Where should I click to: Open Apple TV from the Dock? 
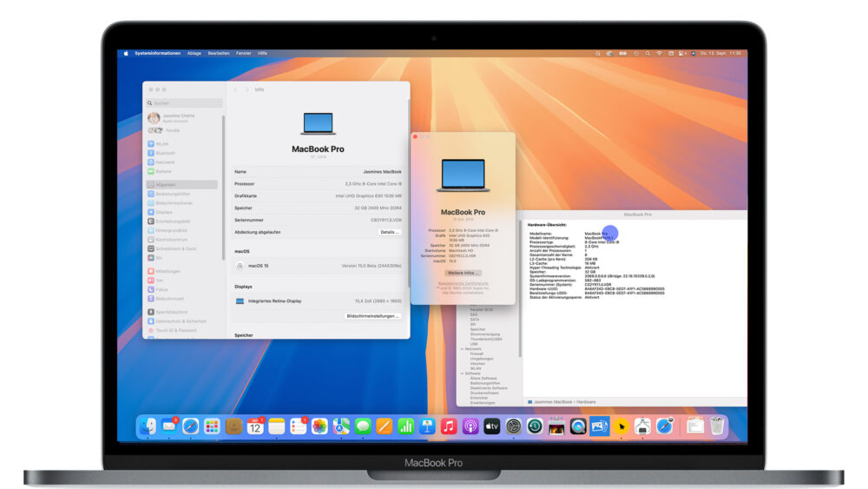pyautogui.click(x=492, y=426)
